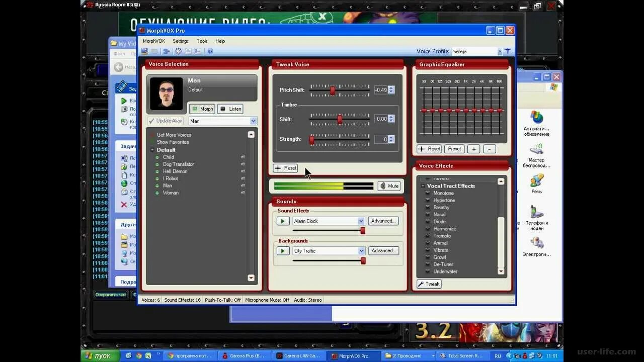The image size is (644, 362).
Task: Collapse the Default voice group
Action: [152, 150]
